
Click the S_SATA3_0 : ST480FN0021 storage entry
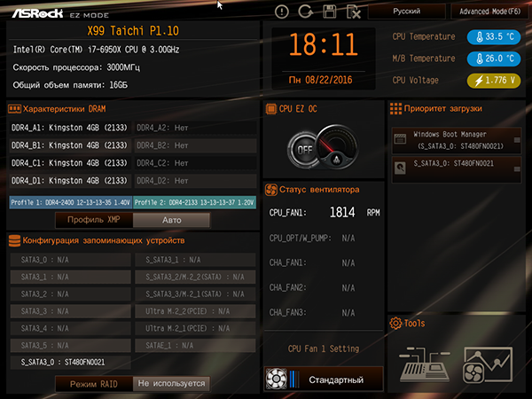71,363
